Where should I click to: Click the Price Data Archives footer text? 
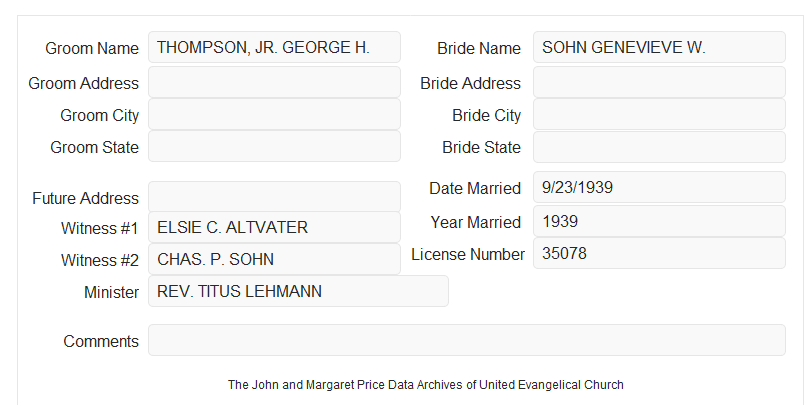(x=426, y=384)
